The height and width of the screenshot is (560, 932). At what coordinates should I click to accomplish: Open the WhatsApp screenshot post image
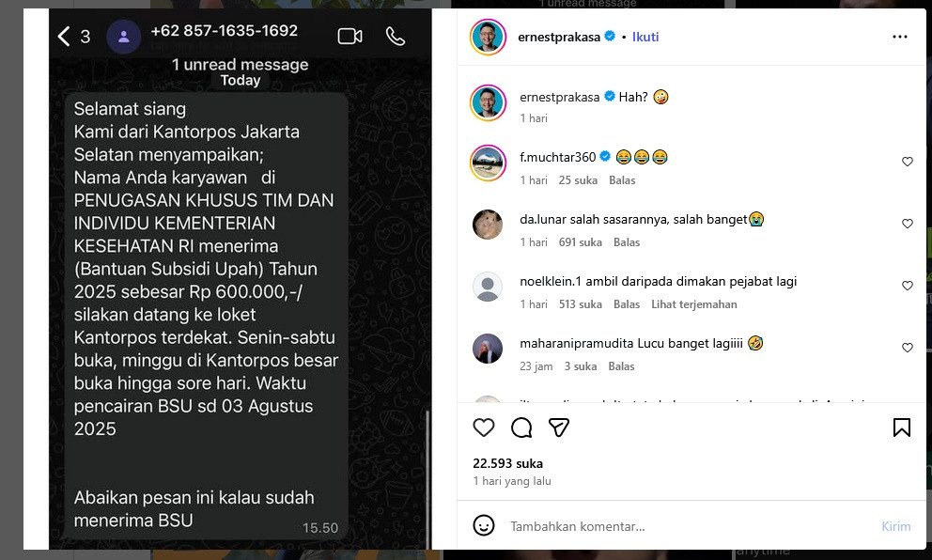tap(241, 279)
